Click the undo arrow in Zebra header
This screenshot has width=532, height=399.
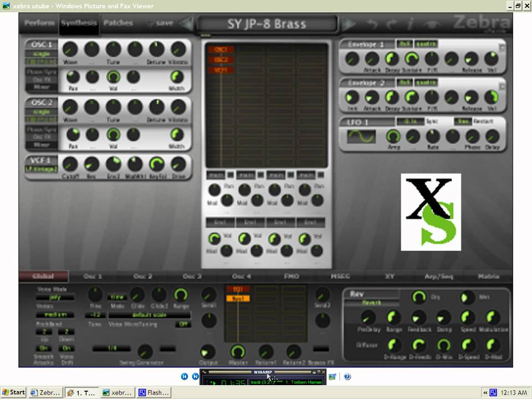372,24
